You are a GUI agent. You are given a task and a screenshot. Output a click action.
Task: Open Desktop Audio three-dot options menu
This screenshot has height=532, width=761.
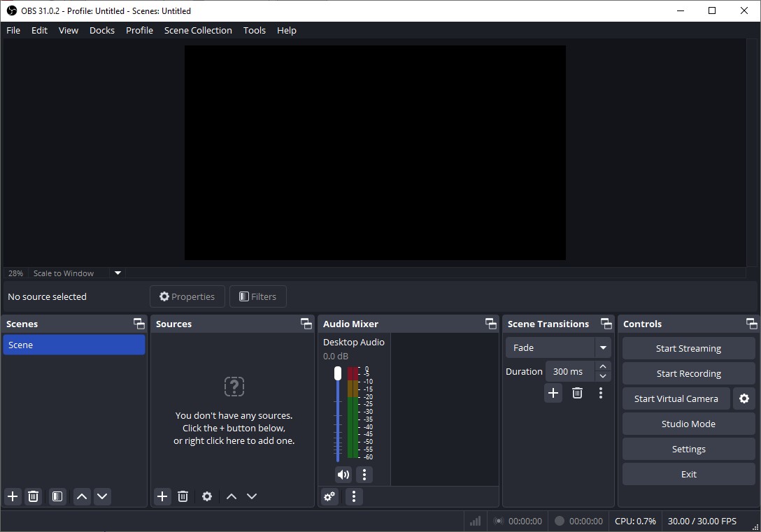tap(364, 474)
